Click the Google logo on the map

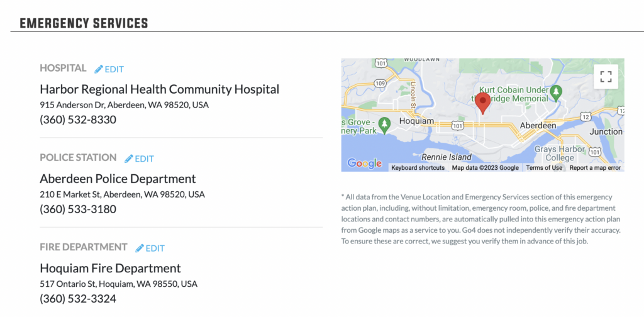(364, 164)
